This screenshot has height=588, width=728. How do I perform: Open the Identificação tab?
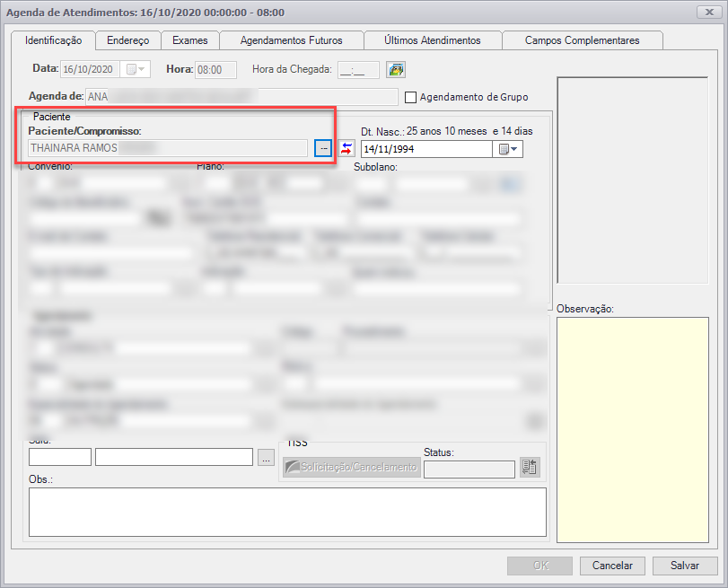coord(53,40)
